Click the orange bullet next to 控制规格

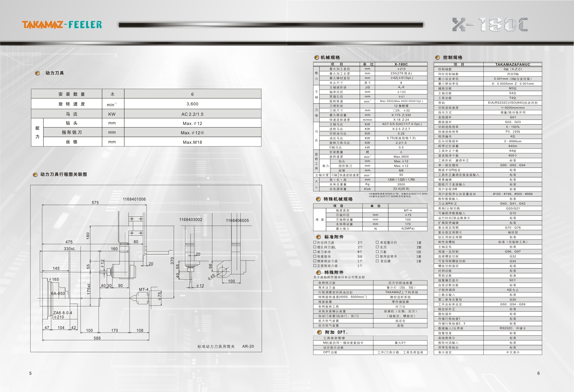[437, 57]
